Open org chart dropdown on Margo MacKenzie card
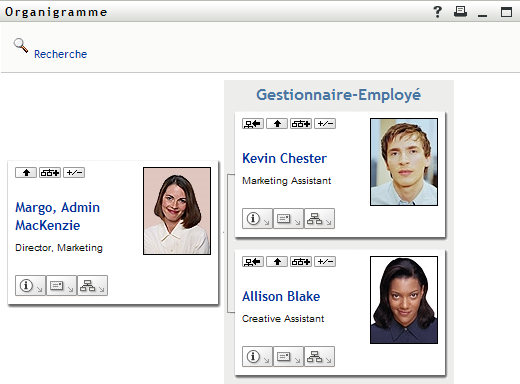 pyautogui.click(x=92, y=285)
